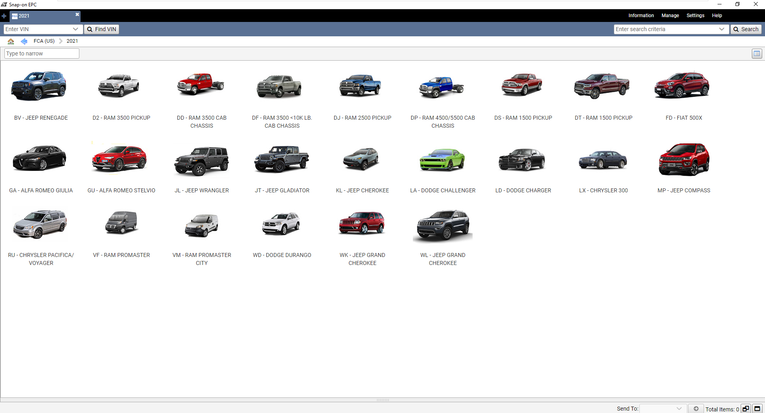
Task: Click the Find VIN button
Action: click(102, 29)
